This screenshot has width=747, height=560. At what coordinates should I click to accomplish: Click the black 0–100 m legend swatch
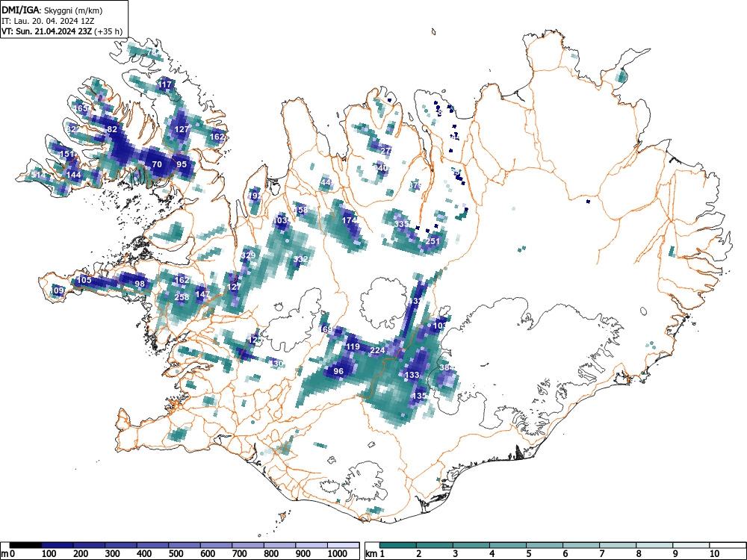click(x=25, y=545)
